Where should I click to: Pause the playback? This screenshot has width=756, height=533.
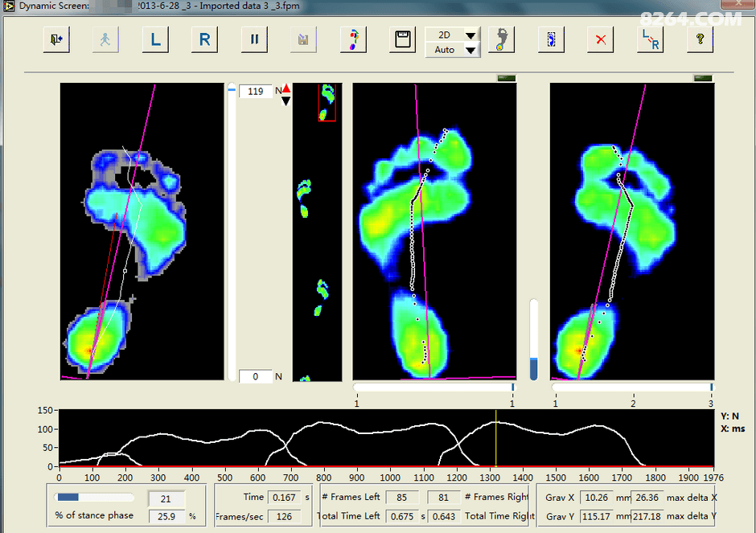pyautogui.click(x=254, y=39)
